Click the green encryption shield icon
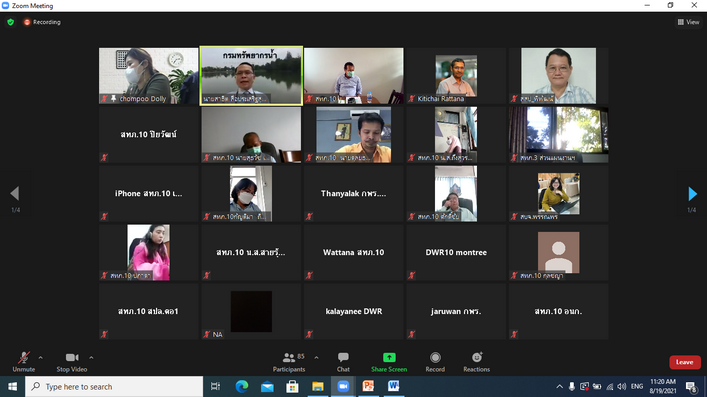Screen dimensions: 707x397 pos(10,22)
